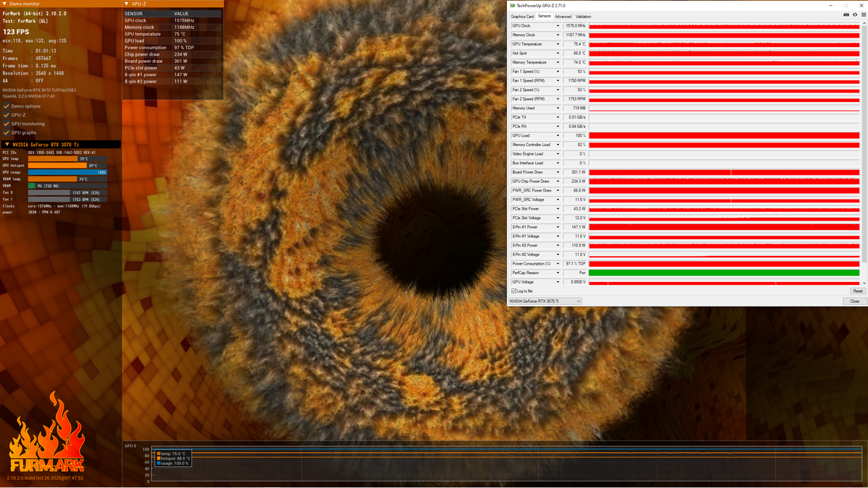Open the GPU selection combo box
Image resolution: width=868 pixels, height=488 pixels.
click(x=545, y=301)
